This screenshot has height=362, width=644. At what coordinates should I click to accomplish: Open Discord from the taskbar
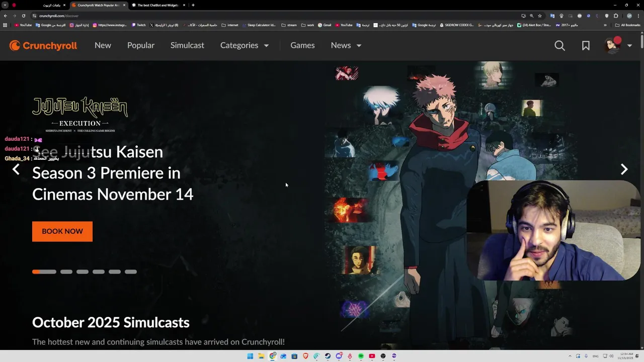point(339,356)
